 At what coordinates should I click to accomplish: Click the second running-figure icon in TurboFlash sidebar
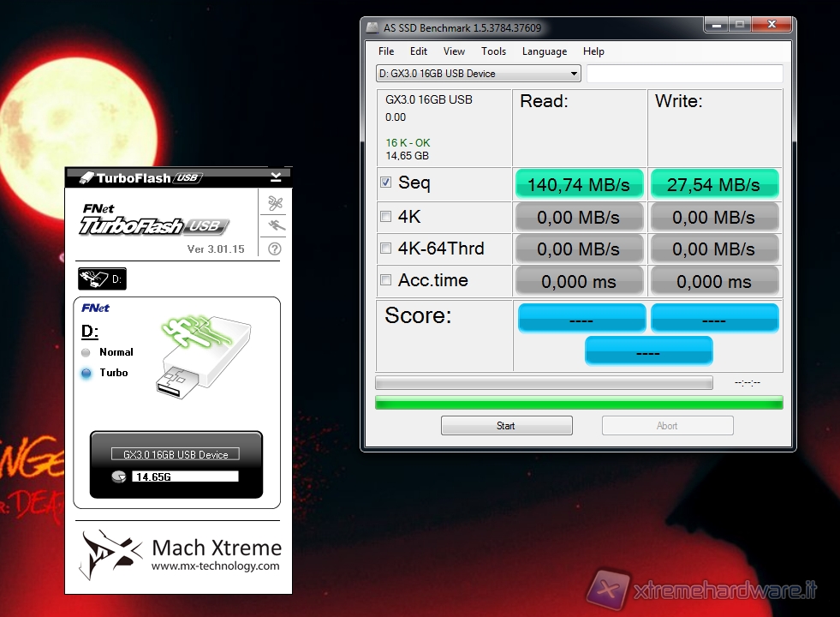point(275,226)
